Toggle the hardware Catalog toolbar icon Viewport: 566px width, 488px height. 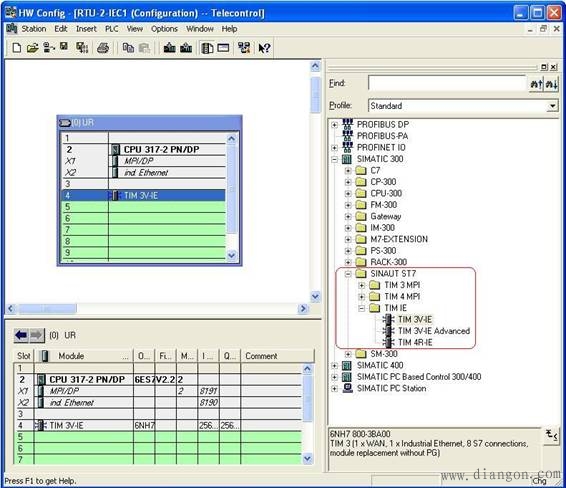point(207,48)
